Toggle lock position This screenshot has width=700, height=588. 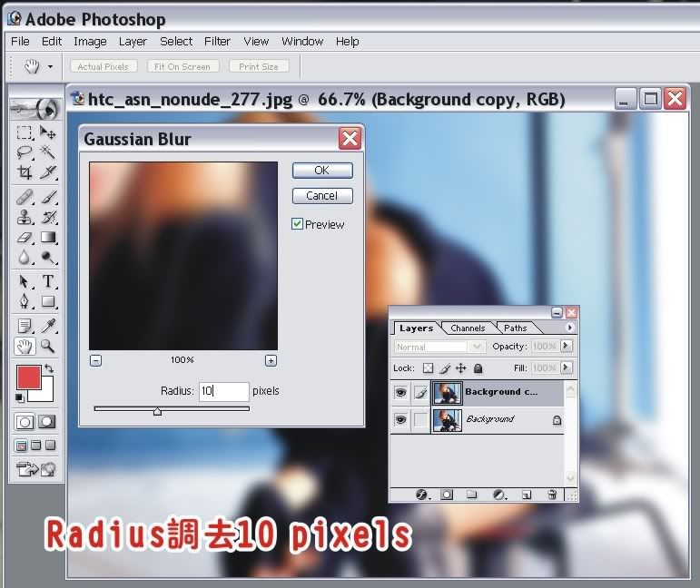click(461, 368)
